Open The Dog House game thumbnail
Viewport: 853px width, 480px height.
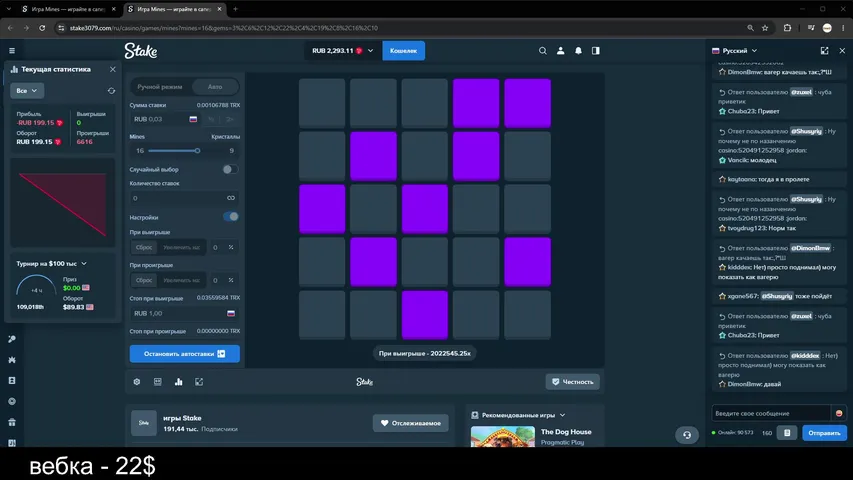[x=503, y=436]
